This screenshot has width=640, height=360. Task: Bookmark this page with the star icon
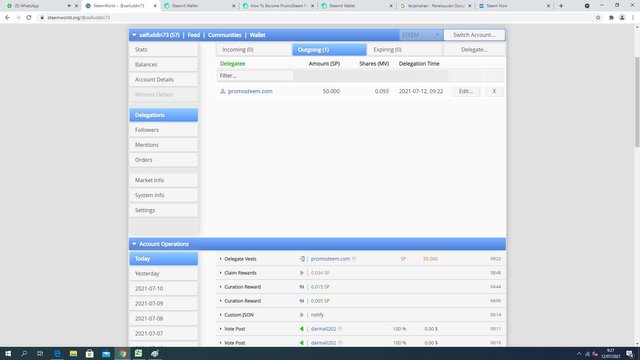(598, 18)
